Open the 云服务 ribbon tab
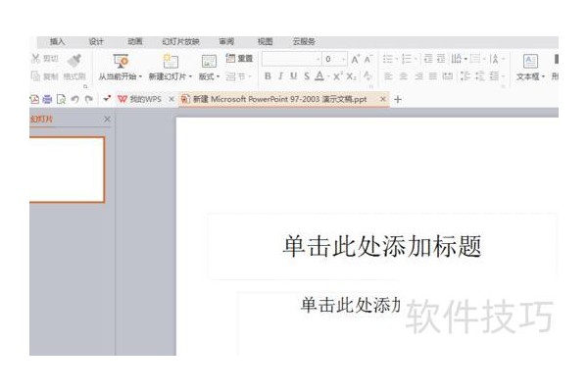Viewport: 588px width, 392px height. pyautogui.click(x=304, y=41)
